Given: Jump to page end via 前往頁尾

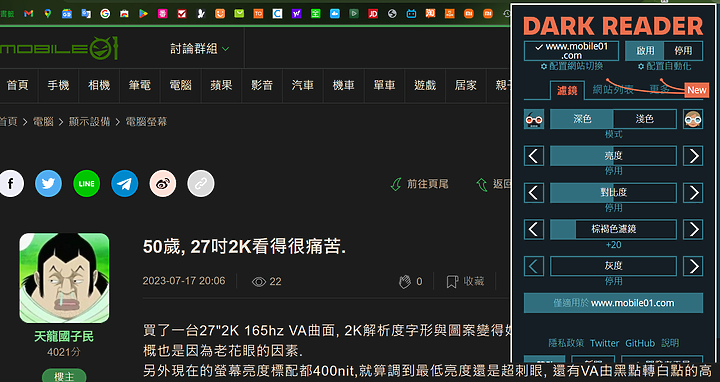Looking at the screenshot, I should tap(419, 184).
